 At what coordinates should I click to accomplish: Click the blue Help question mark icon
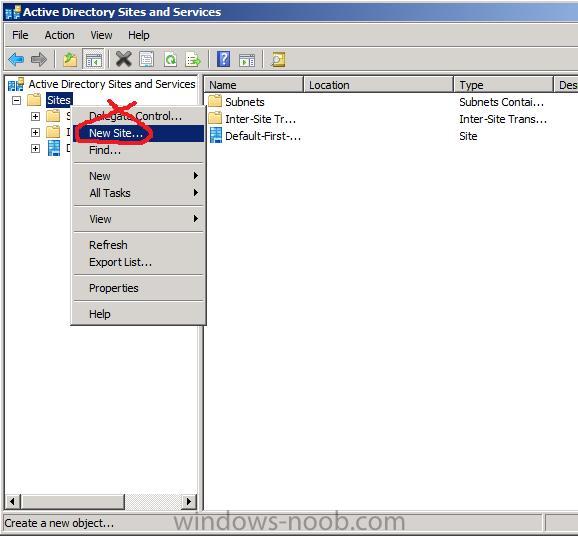(223, 59)
